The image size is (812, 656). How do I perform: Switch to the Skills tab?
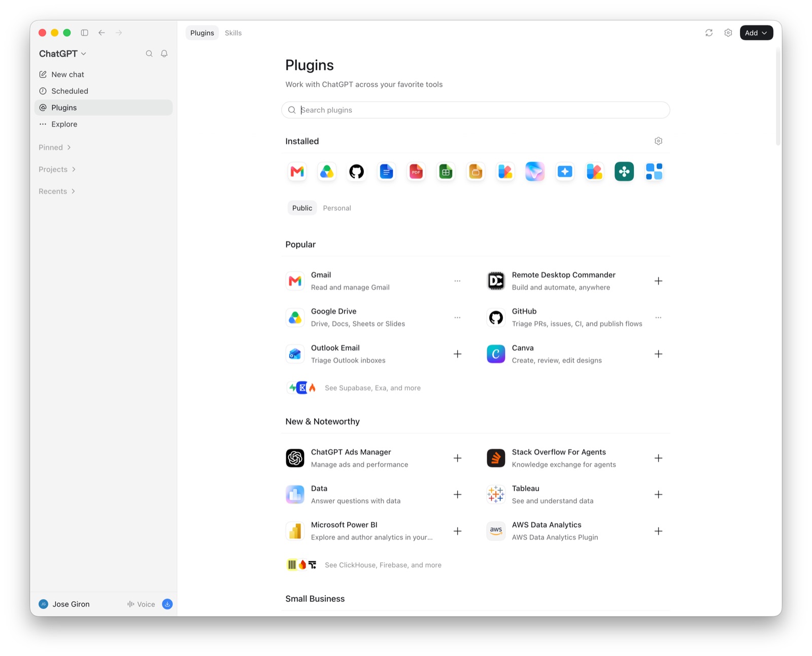point(233,33)
